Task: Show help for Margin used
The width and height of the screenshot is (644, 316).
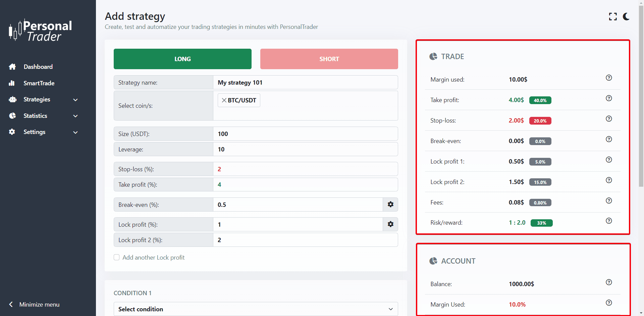Action: tap(609, 78)
